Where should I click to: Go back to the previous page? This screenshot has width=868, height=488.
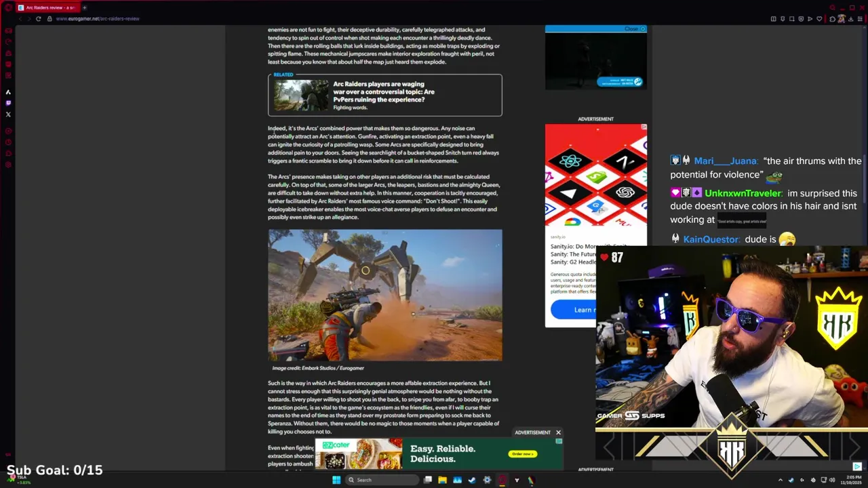pos(20,19)
